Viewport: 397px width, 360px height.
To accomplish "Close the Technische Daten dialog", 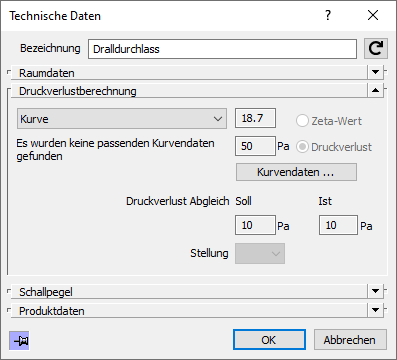I will pos(373,15).
